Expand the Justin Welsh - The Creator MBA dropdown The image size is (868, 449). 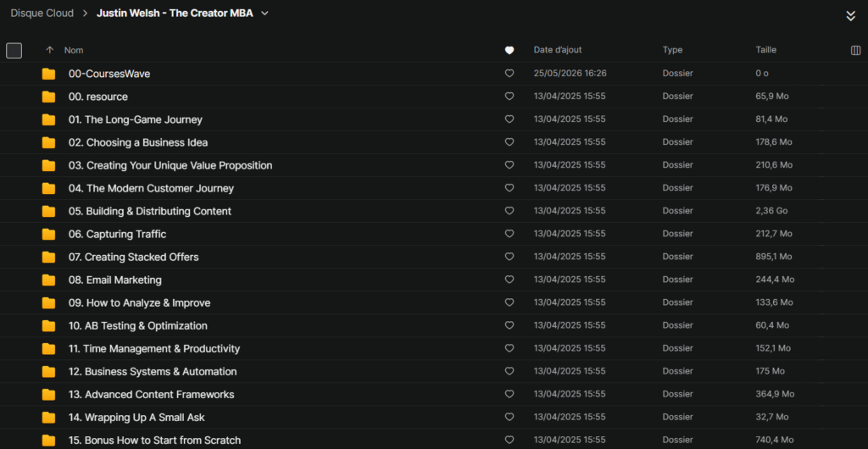(x=264, y=14)
